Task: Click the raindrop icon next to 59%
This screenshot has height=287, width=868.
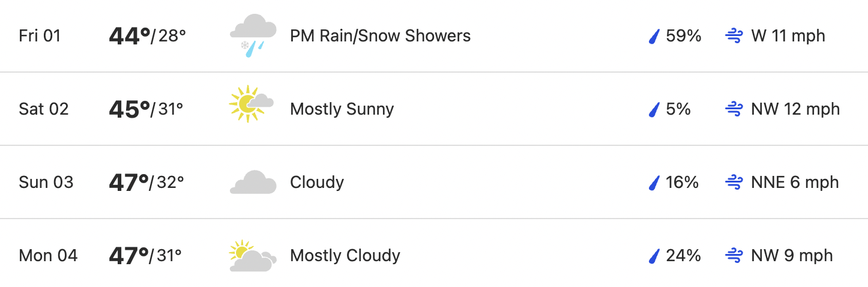Action: coord(654,37)
